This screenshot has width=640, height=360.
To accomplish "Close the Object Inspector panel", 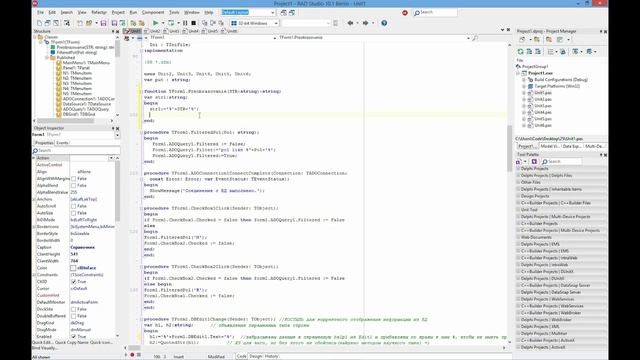I will pos(118,128).
